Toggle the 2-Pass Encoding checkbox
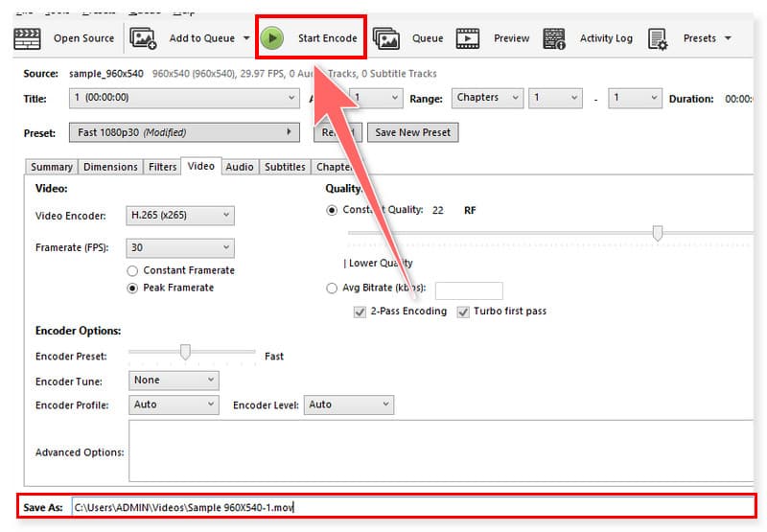This screenshot has width=767, height=532. click(x=360, y=311)
